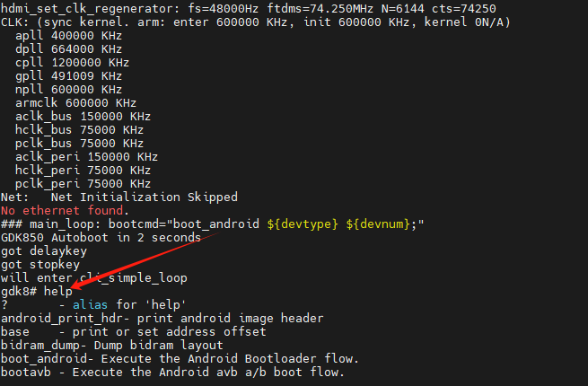Click the 'aclk_peri 150000 KHz' entry
Viewport: 588px width, 386px height.
[86, 157]
